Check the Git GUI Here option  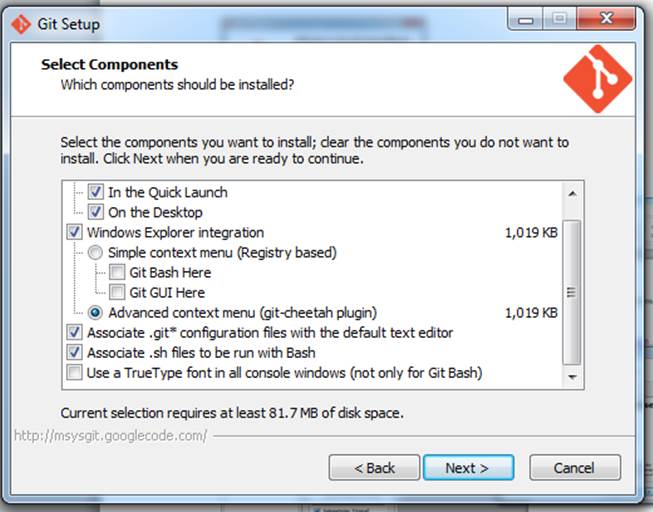pyautogui.click(x=117, y=292)
